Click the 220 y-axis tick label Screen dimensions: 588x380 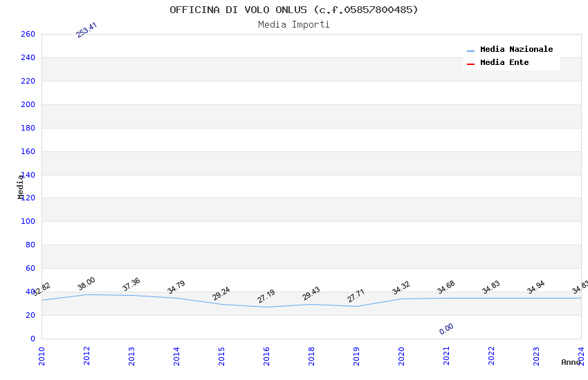click(x=28, y=81)
